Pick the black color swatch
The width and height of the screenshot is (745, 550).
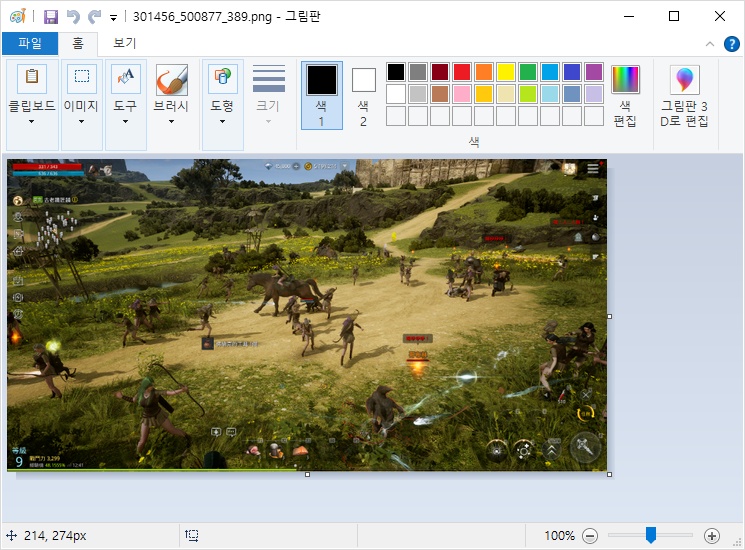396,72
